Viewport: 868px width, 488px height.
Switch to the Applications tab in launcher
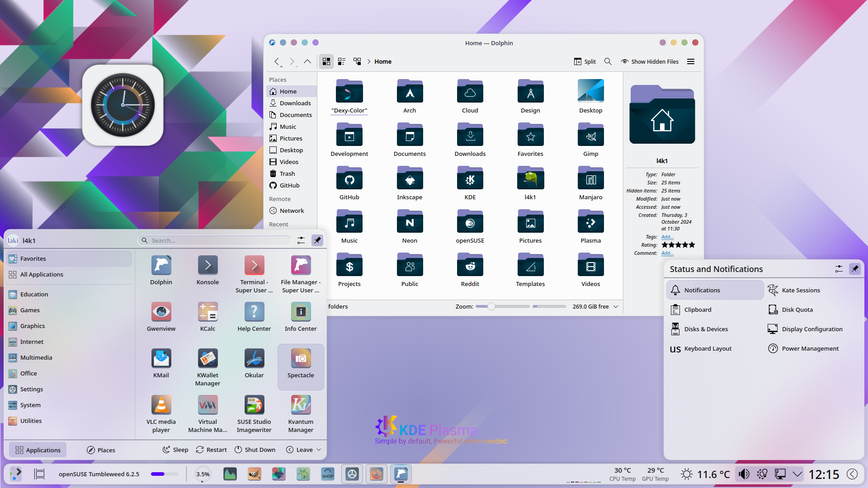(38, 450)
